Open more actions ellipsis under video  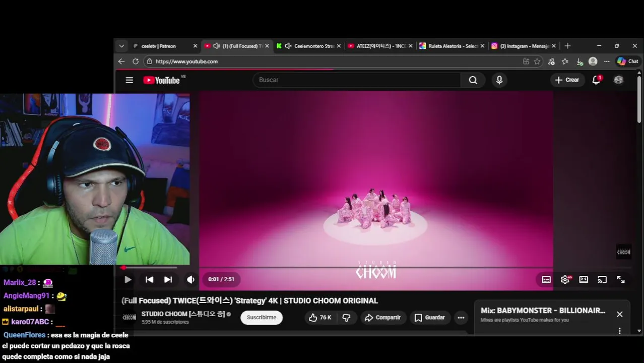pos(461,318)
